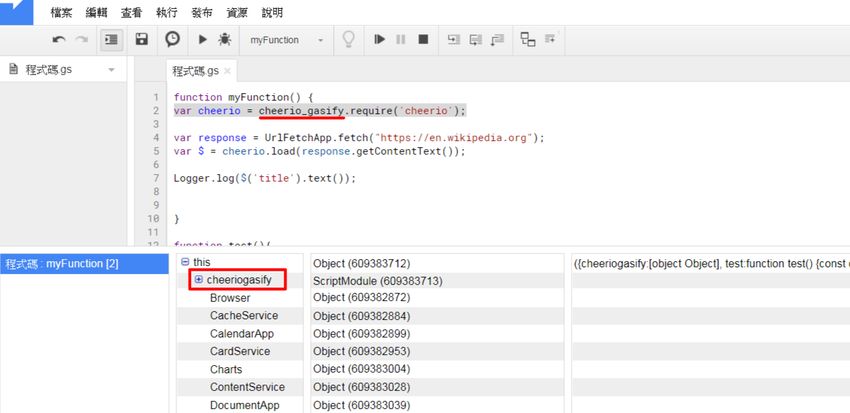Screen dimensions: 850x413
Task: Continue debugging with the resume icon
Action: (x=380, y=39)
